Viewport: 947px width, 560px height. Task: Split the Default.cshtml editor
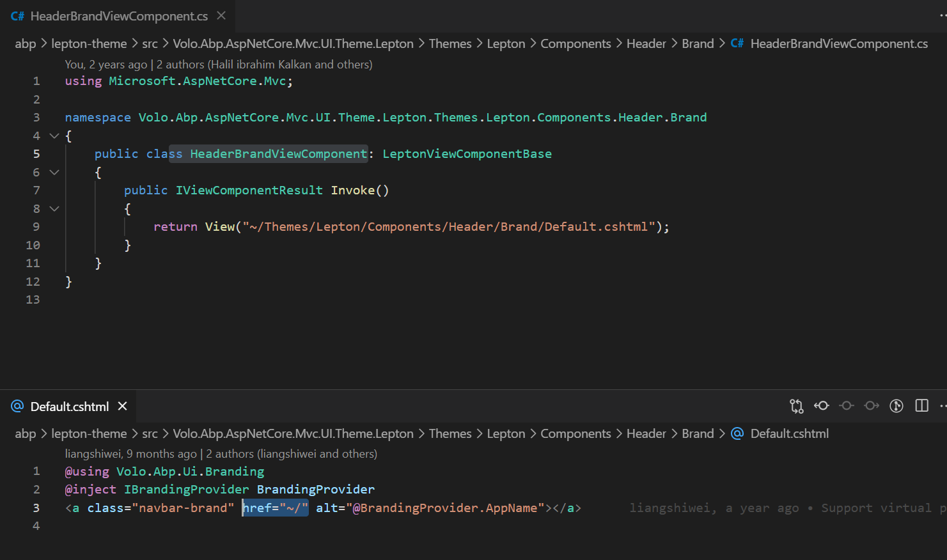(x=921, y=406)
